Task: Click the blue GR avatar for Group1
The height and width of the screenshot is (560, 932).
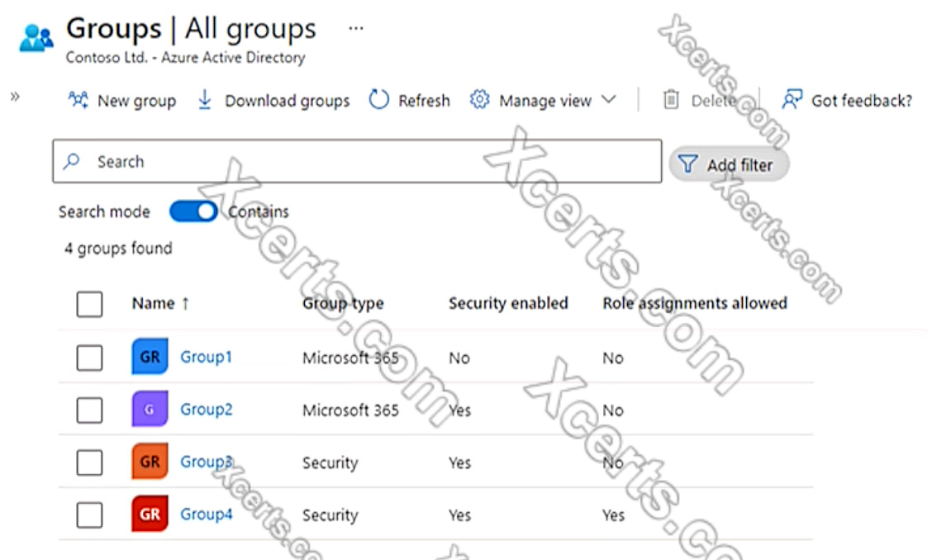Action: 150,357
